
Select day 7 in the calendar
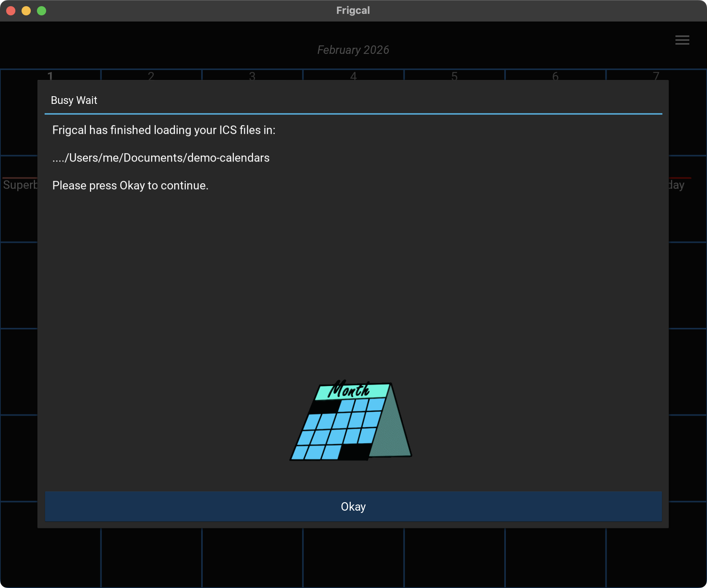(x=656, y=75)
